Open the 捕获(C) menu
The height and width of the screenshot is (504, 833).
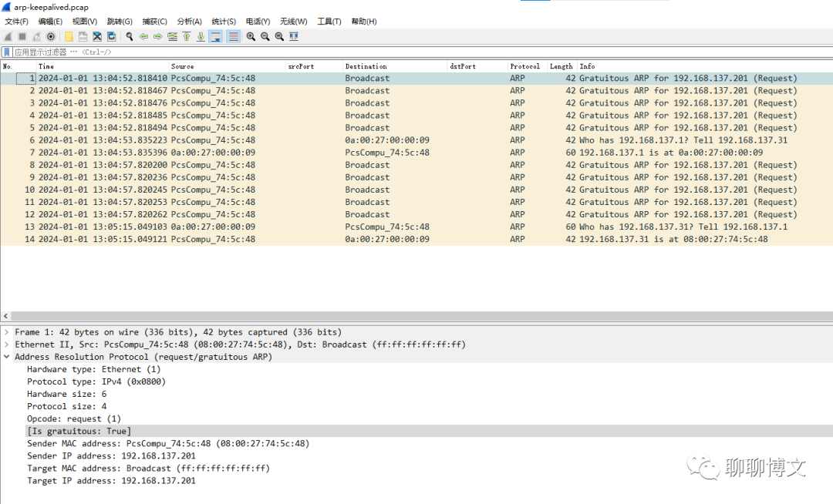(x=154, y=22)
